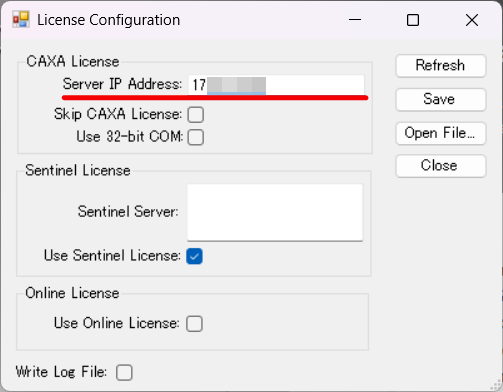
Task: Click the corner resize grip icon
Action: pos(497,385)
